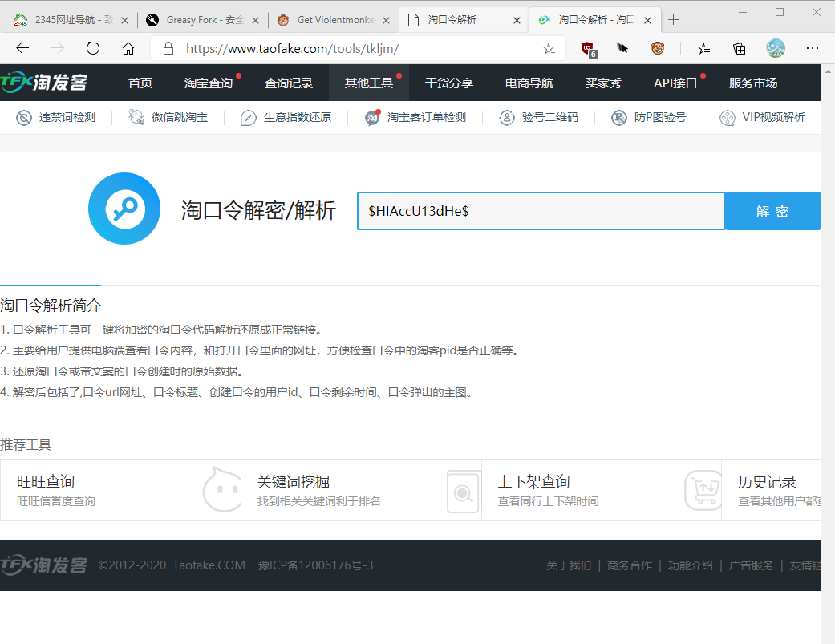
Task: Click the VIP视频解析 film icon
Action: (x=727, y=118)
